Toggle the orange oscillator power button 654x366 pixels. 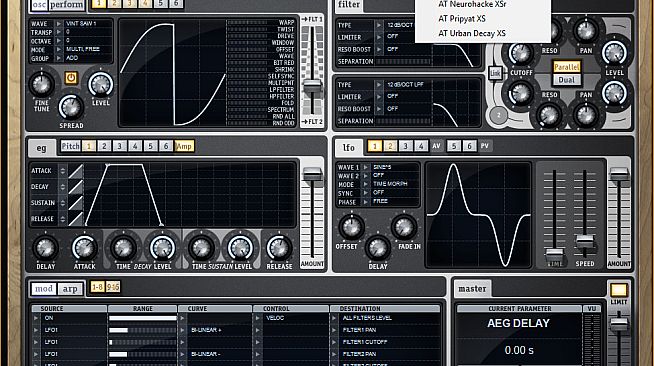coord(71,78)
